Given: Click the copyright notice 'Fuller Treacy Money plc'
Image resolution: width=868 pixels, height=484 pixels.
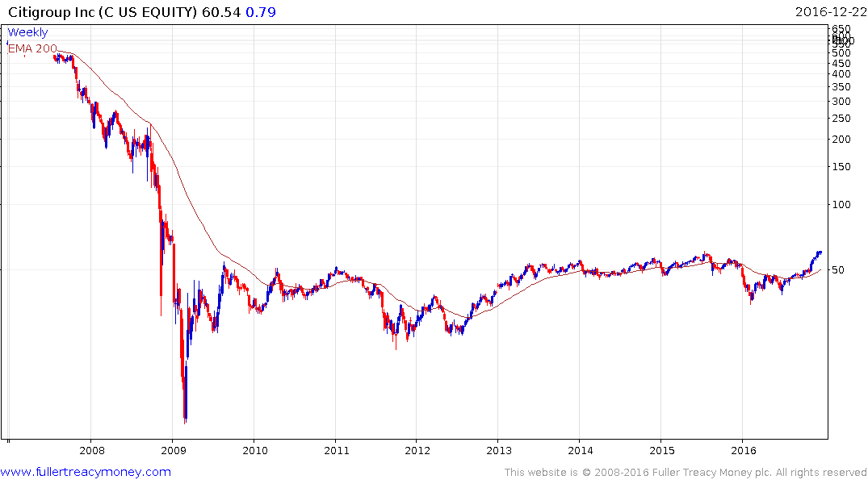Looking at the screenshot, I should 711,473.
